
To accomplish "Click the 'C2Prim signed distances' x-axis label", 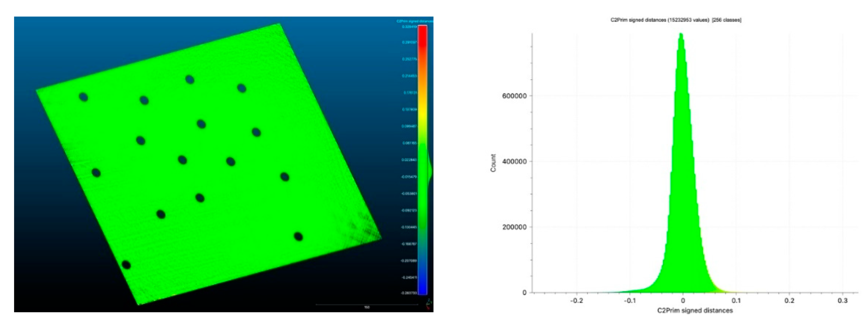I will pos(695,310).
